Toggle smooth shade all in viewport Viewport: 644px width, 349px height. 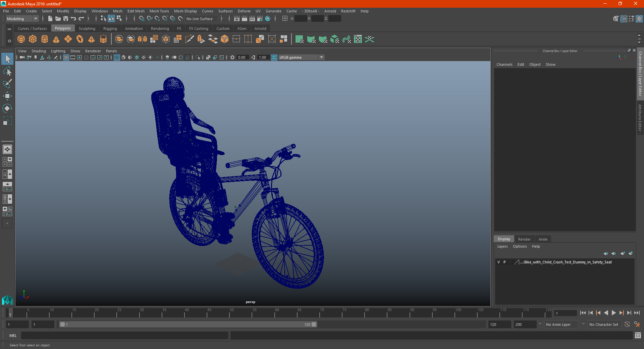click(123, 57)
